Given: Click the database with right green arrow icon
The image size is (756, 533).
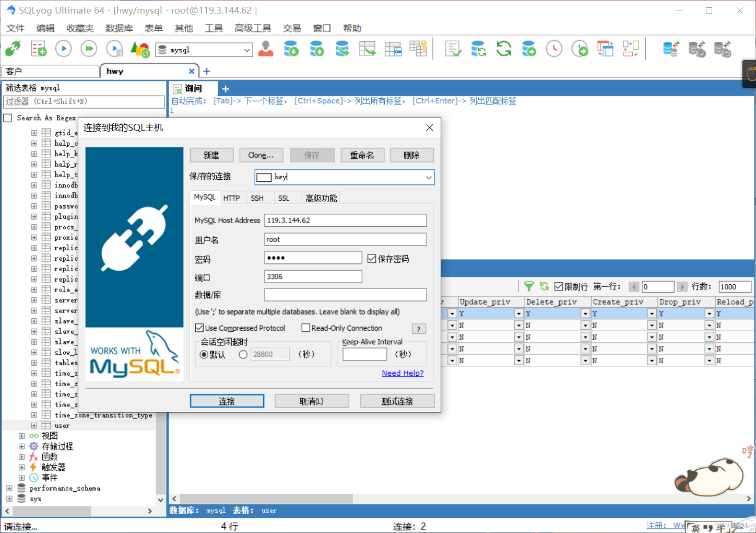Looking at the screenshot, I should click(x=529, y=49).
